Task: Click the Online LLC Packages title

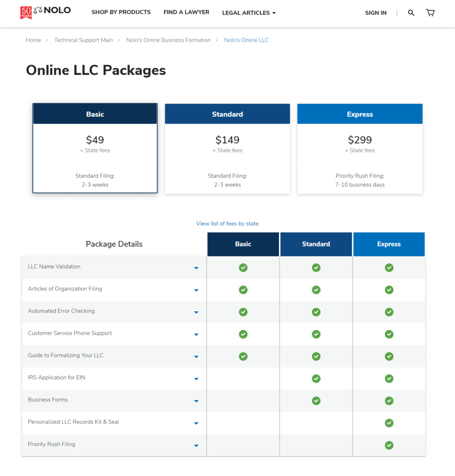Action: 96,70
